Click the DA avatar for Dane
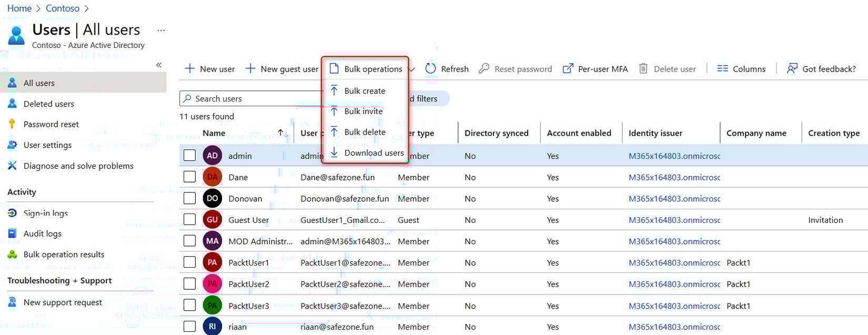 (x=212, y=177)
